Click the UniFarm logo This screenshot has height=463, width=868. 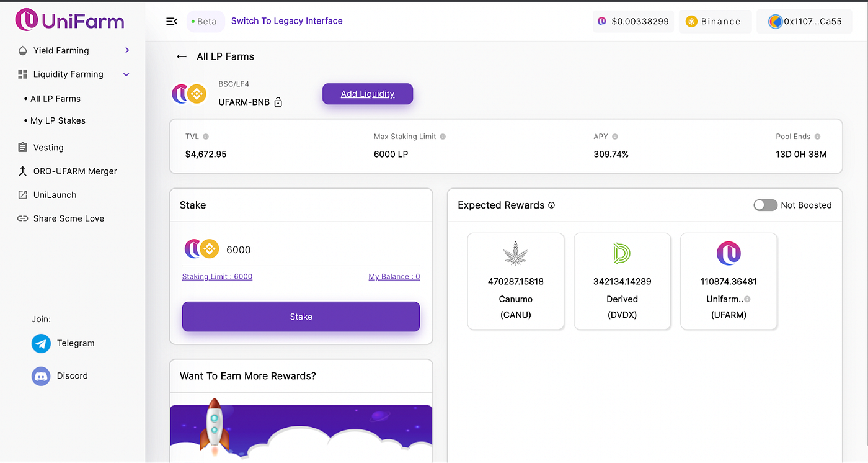[x=69, y=20]
